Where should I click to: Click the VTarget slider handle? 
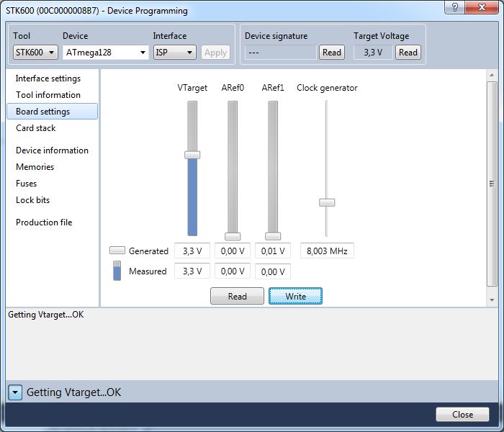(x=192, y=155)
